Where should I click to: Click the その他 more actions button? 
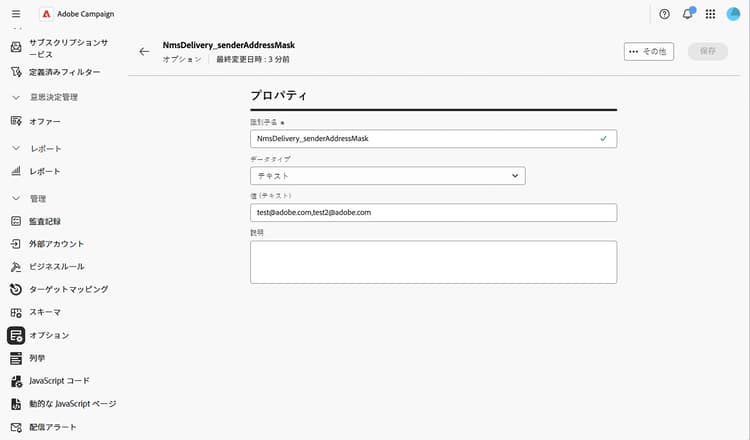[x=649, y=52]
